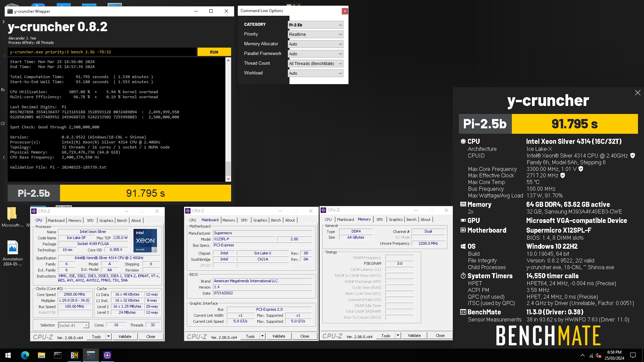Expand Tools arrow in Mainboard window
The image size is (644, 362).
click(x=262, y=336)
